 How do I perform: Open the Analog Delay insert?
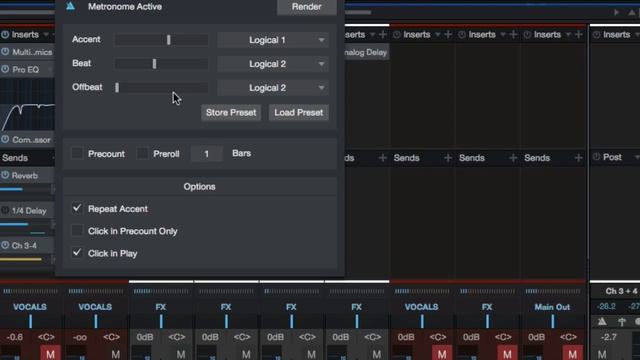click(x=366, y=52)
